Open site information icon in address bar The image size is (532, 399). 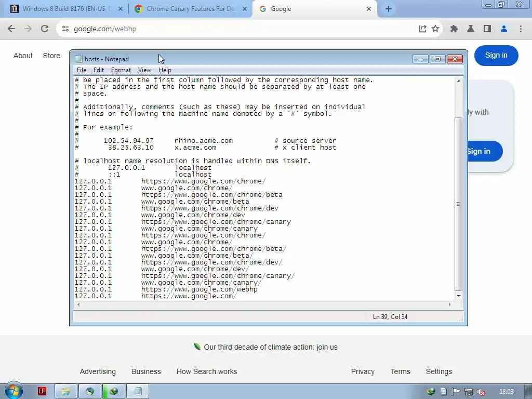[x=65, y=29]
